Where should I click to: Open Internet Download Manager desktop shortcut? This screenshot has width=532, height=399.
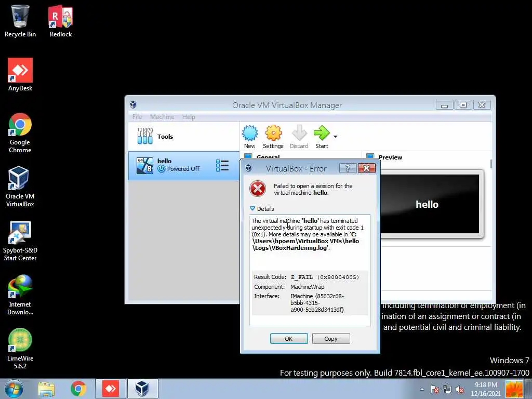click(20, 295)
